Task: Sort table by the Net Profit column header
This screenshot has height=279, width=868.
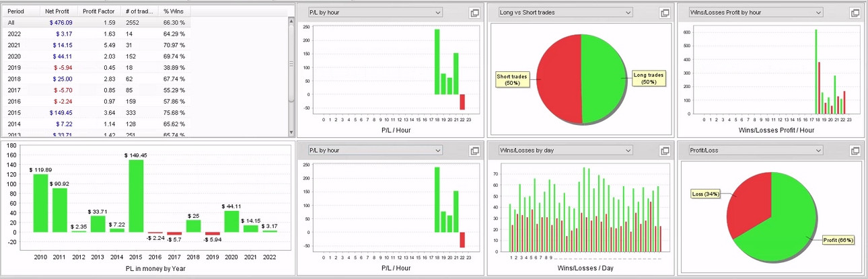Action: pyautogui.click(x=59, y=11)
